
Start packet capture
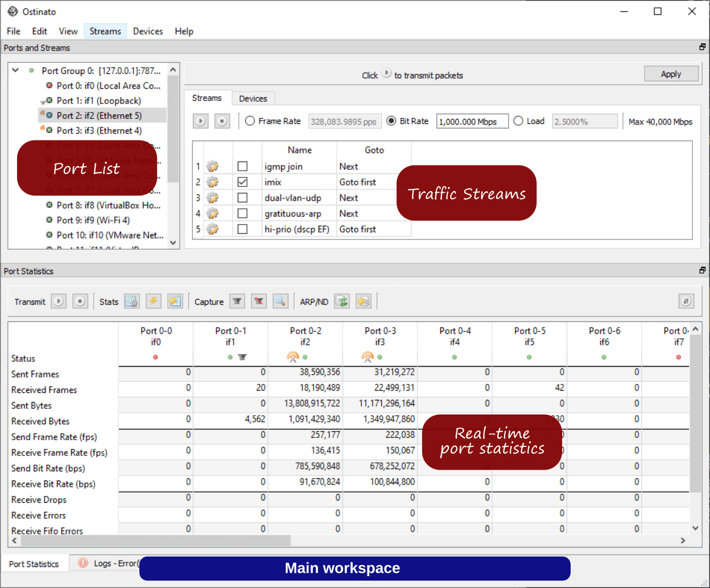tap(237, 301)
